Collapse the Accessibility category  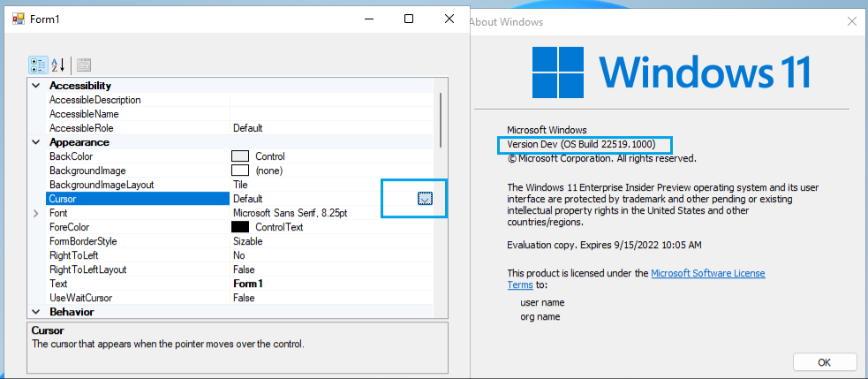pos(36,86)
